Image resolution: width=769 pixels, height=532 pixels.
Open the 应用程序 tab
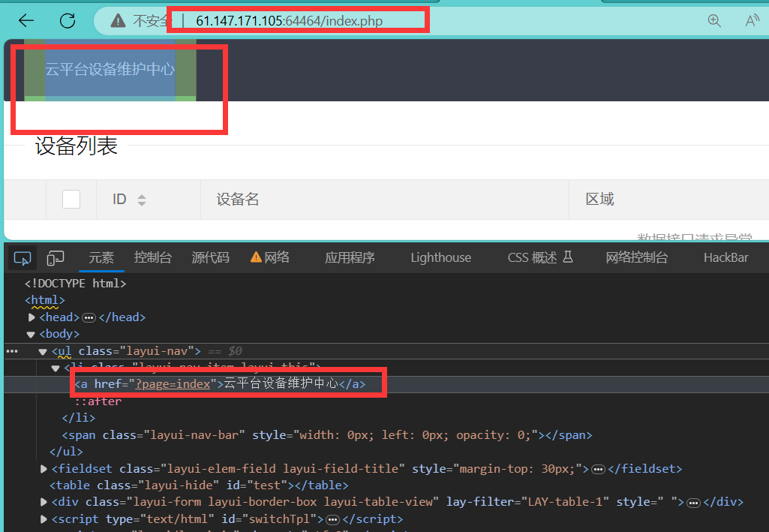coord(350,257)
